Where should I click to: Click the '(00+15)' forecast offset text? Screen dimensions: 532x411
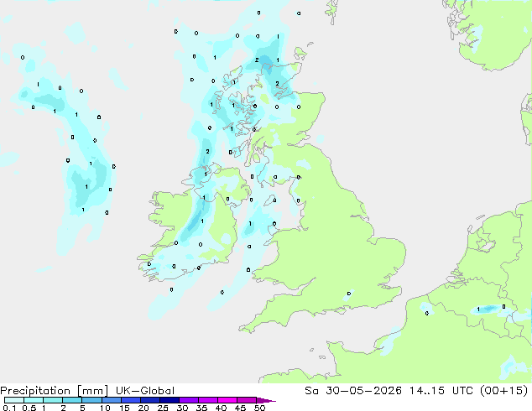(x=503, y=391)
